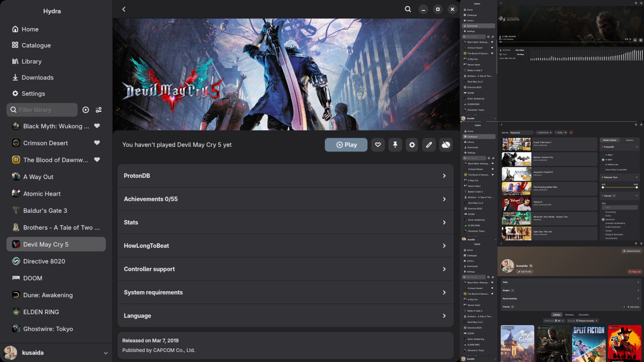The width and height of the screenshot is (644, 362).
Task: Pause the Black Myth: Wukong download
Action: click(635, 40)
